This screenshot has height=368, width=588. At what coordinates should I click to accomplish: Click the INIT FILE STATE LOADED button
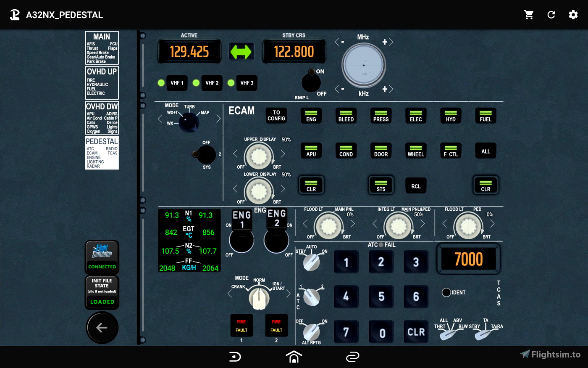click(102, 292)
